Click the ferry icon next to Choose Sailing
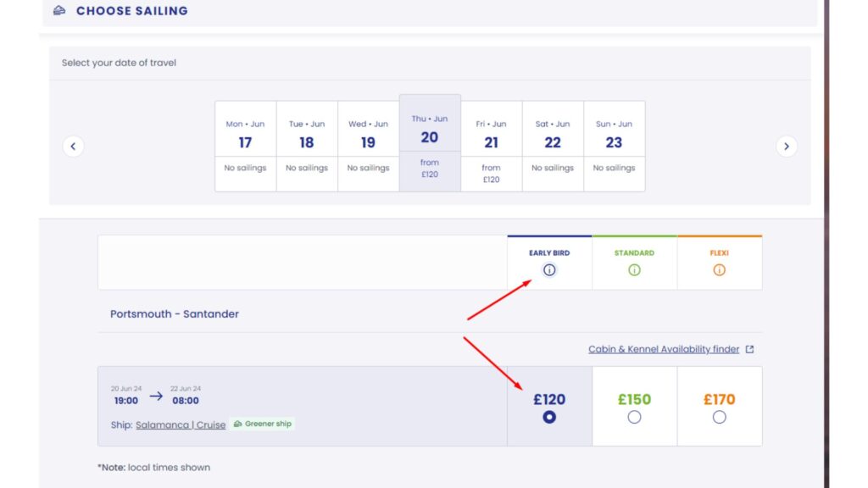Screen dimensions: 868x488 (58, 11)
